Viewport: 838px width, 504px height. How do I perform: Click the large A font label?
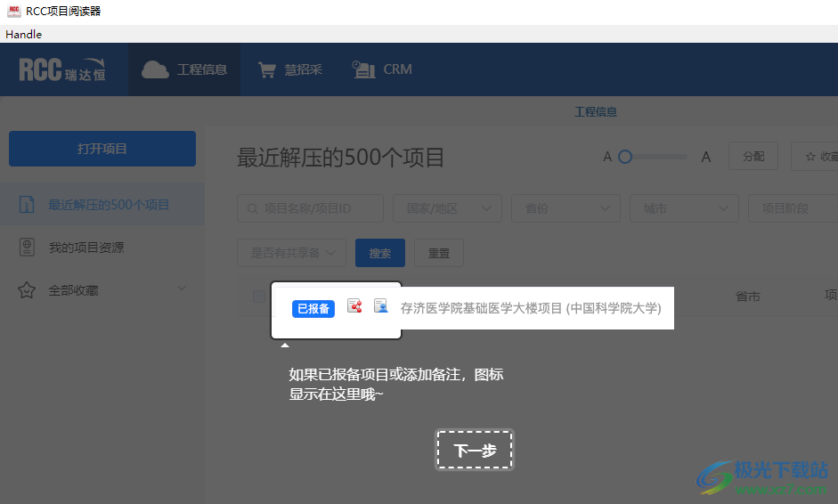click(x=706, y=157)
